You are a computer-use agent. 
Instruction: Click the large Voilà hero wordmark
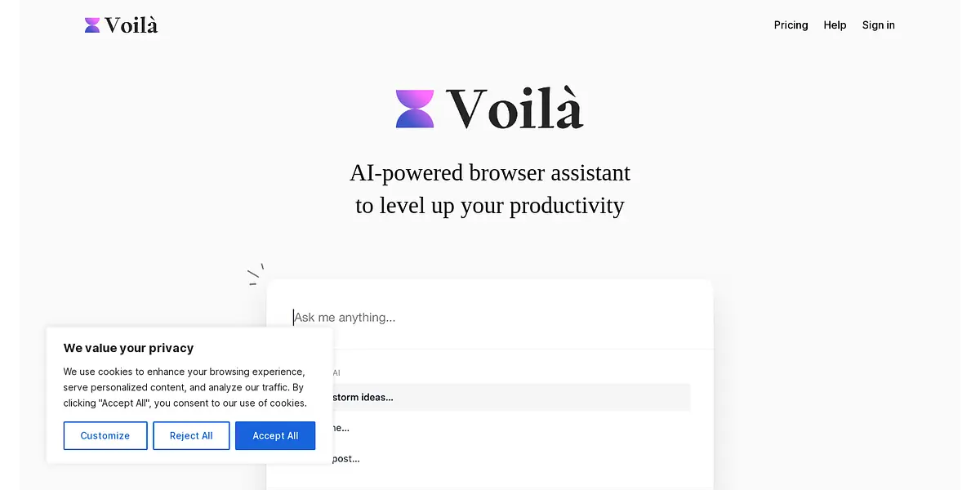[x=514, y=109]
